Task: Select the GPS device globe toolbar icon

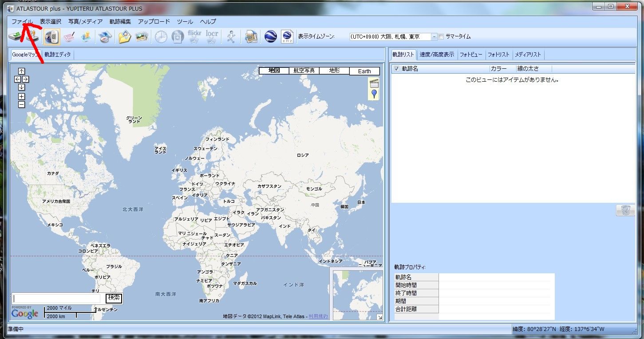Action: (52, 37)
